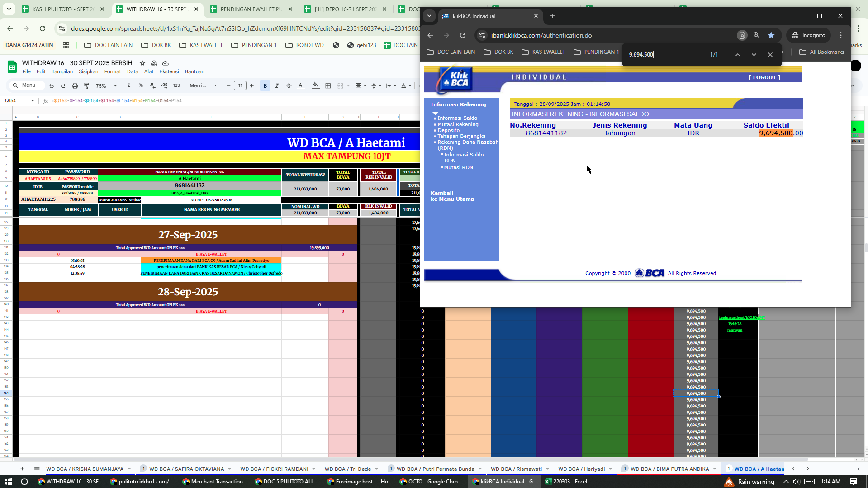
Task: Click LOGOUT in klikBCA window
Action: (x=764, y=77)
